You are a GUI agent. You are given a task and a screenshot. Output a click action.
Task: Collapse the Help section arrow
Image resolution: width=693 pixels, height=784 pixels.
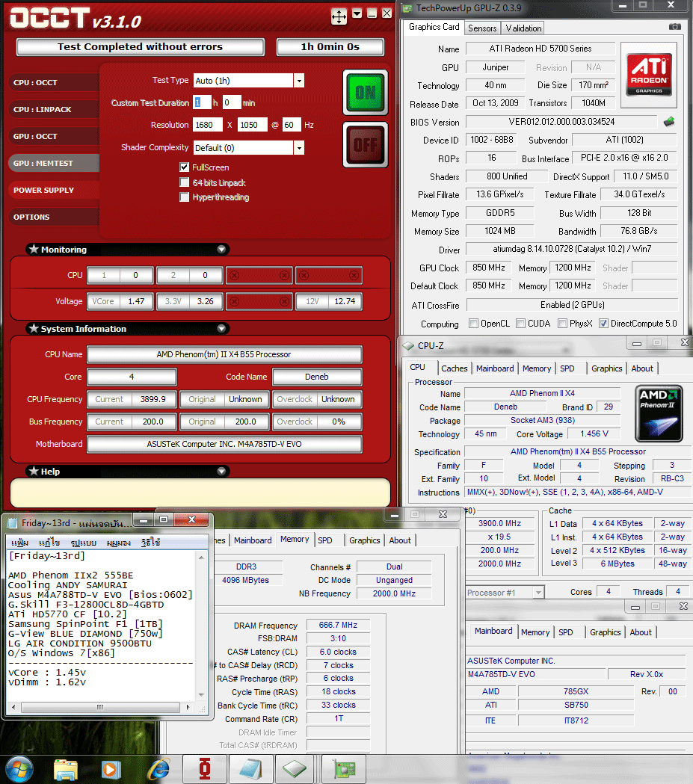pyautogui.click(x=221, y=471)
